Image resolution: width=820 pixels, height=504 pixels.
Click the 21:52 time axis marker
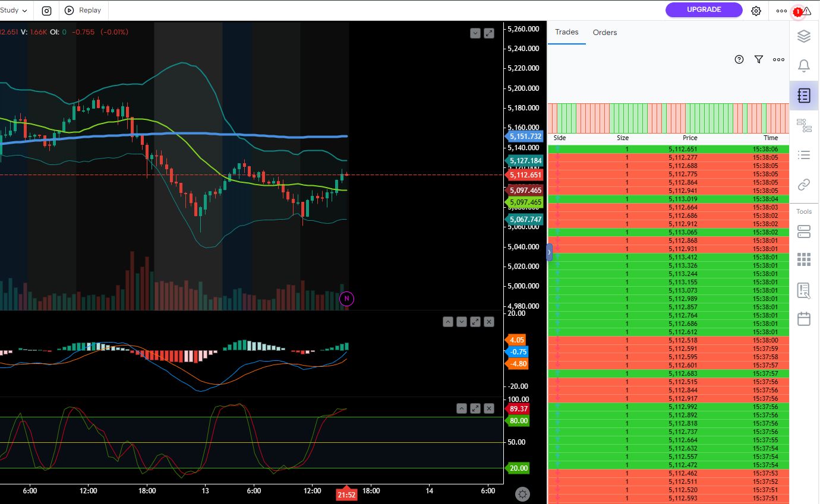[346, 495]
